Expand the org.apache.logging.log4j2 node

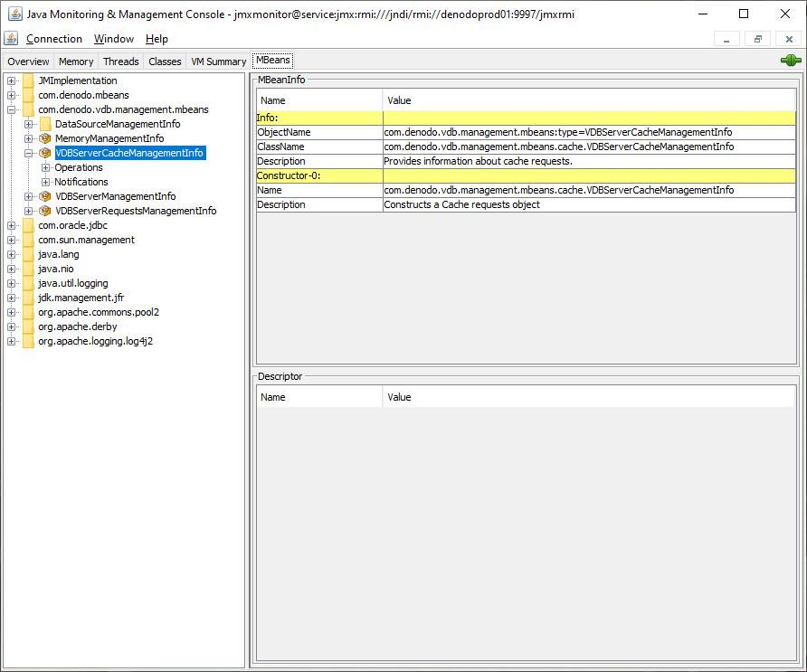(12, 341)
